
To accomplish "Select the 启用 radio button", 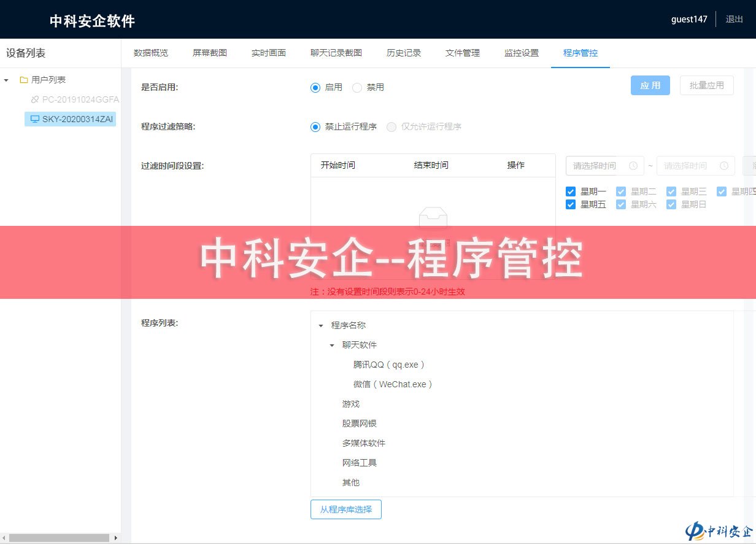I will 315,87.
